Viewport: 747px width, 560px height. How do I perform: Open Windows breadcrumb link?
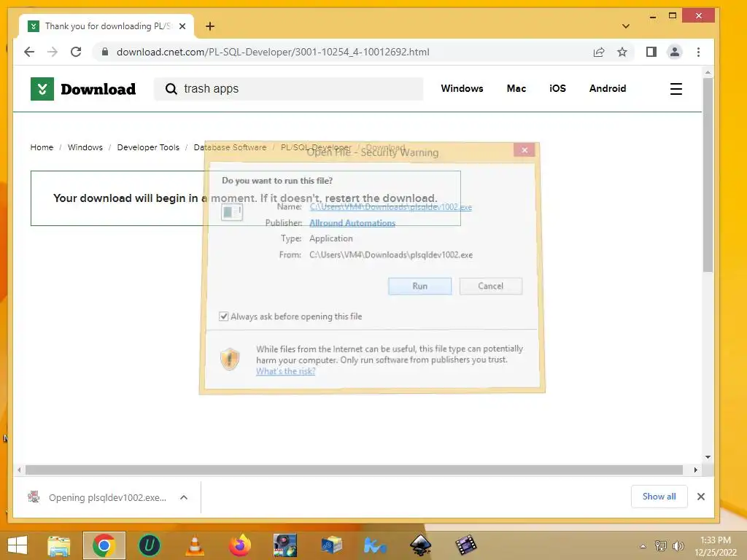click(85, 147)
